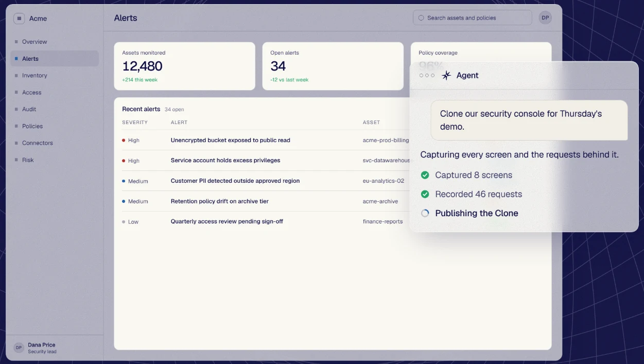
Task: Click the 34 open count label
Action: tap(174, 110)
